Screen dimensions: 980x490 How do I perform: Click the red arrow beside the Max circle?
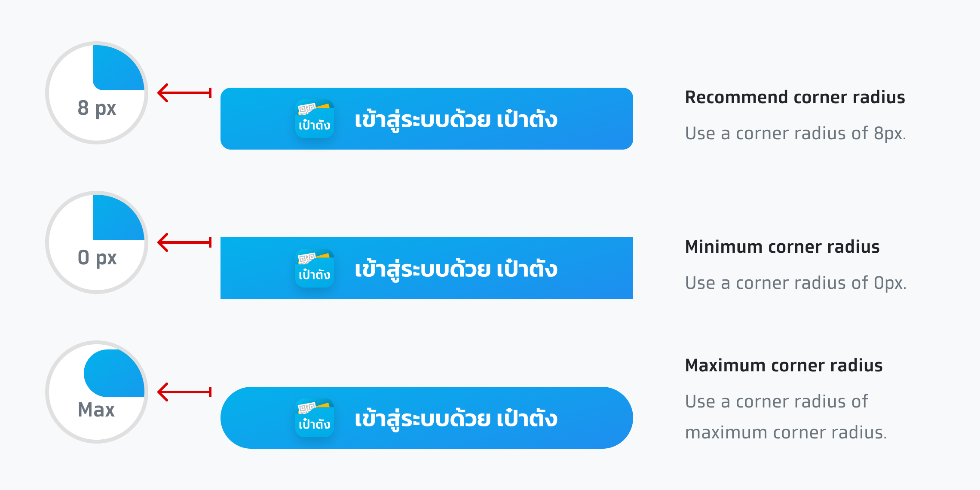point(184,392)
